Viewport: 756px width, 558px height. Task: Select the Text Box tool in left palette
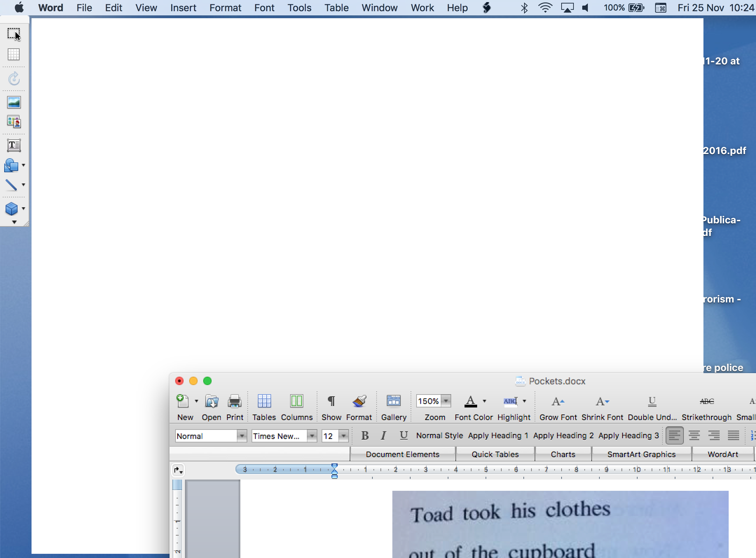pos(14,145)
